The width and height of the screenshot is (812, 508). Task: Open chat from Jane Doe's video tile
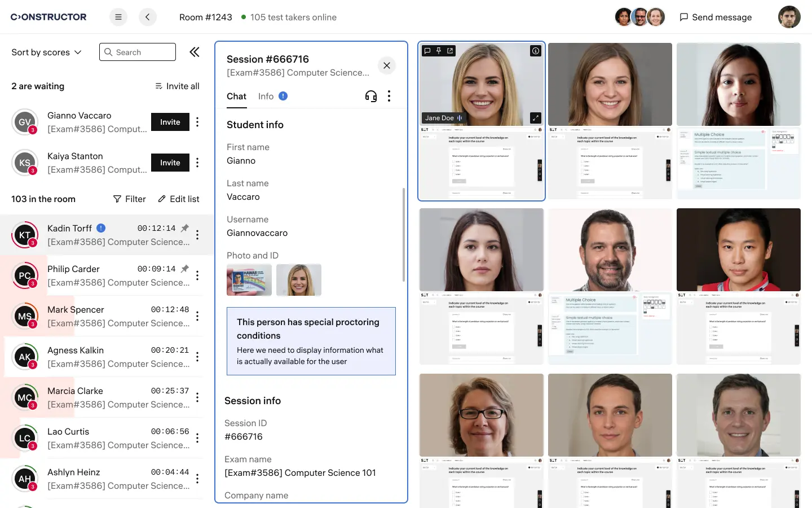427,51
